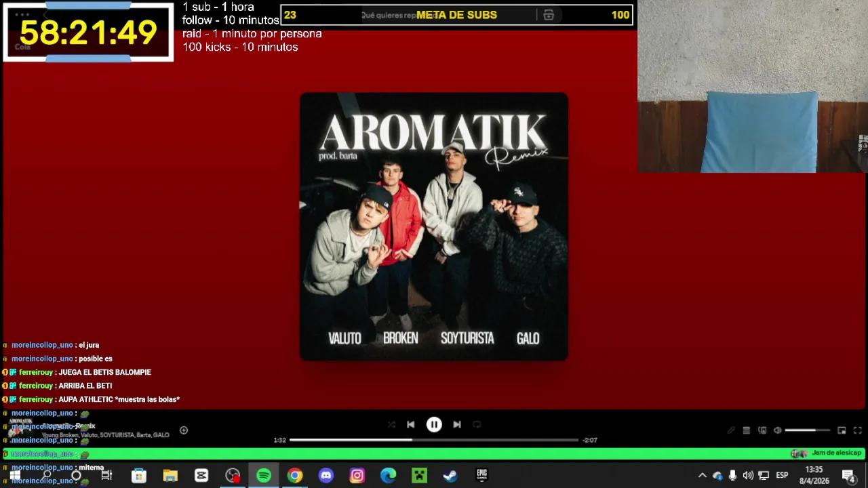Open File Explorer from taskbar

(170, 475)
